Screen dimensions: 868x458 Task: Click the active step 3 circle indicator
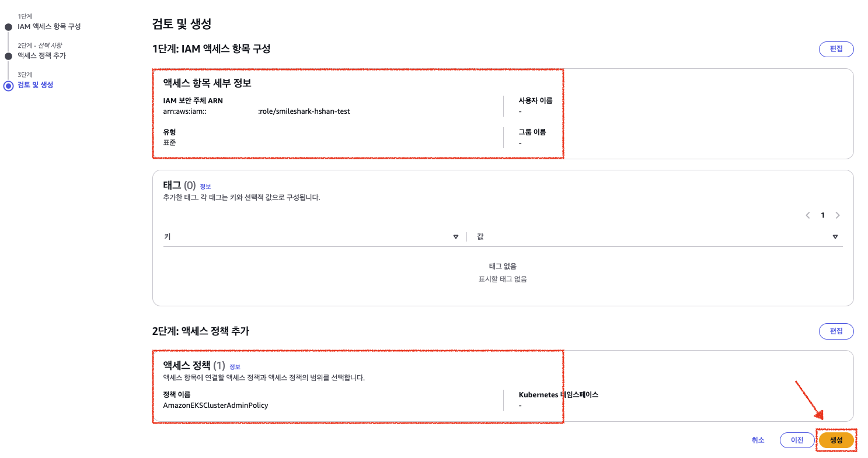click(8, 86)
